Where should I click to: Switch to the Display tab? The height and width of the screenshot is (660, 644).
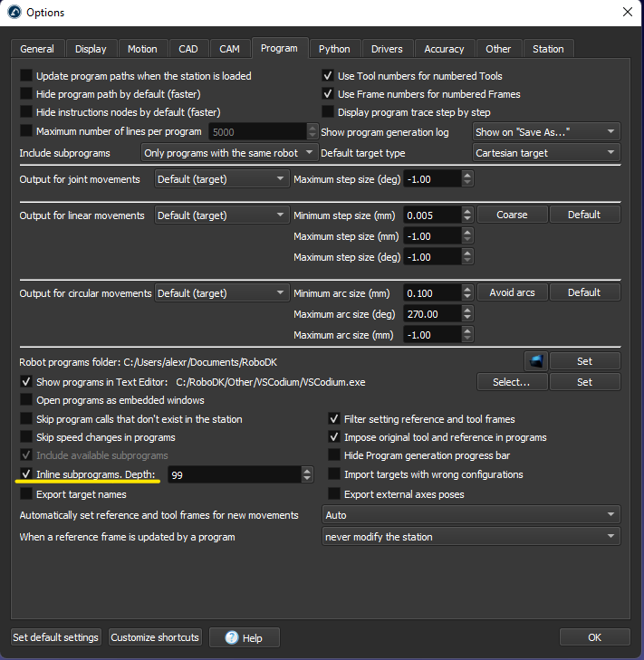91,49
